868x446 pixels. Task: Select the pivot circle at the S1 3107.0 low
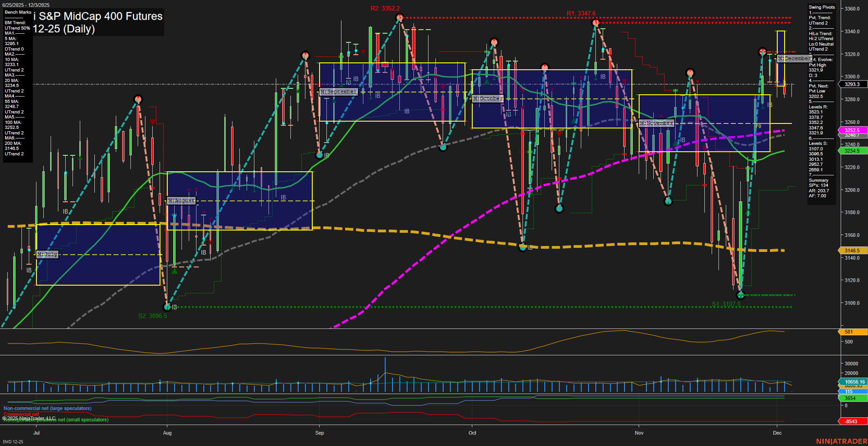point(740,295)
